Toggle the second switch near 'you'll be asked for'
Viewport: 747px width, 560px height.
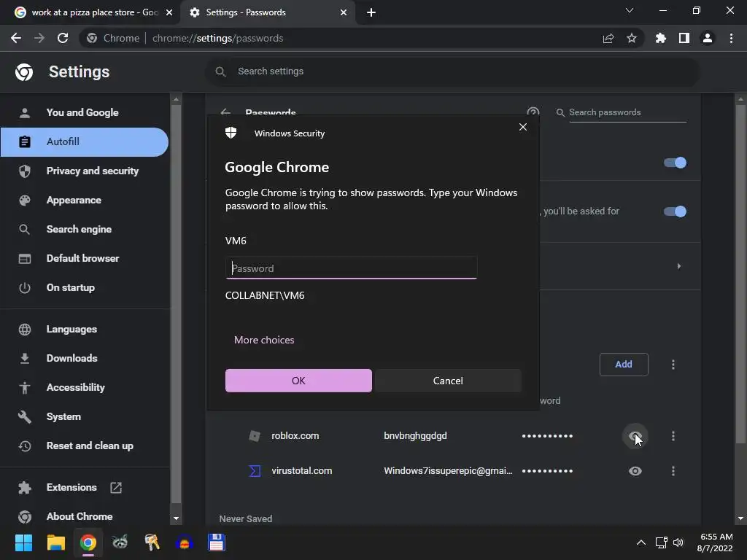(675, 211)
